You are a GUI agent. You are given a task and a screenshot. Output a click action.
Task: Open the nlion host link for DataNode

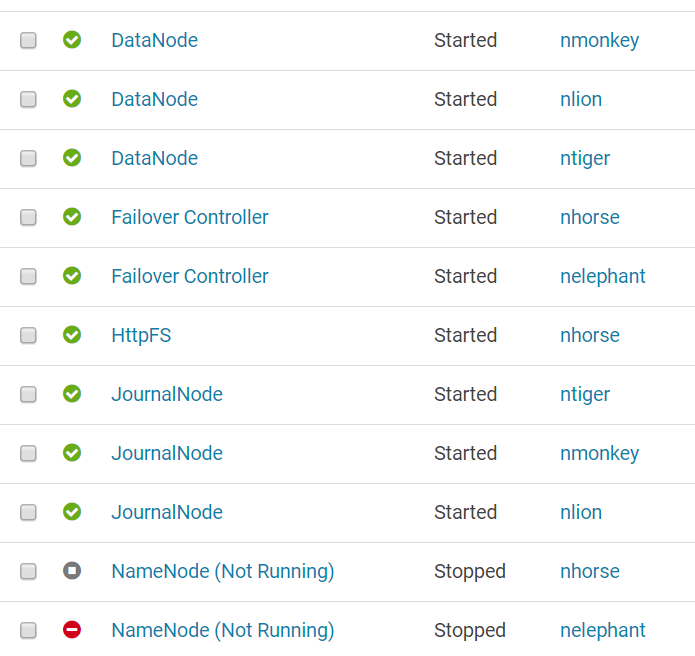tap(580, 99)
